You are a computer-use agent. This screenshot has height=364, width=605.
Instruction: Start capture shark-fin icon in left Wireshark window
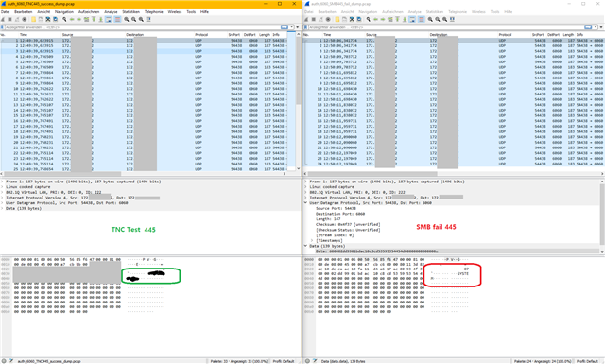coord(3,19)
